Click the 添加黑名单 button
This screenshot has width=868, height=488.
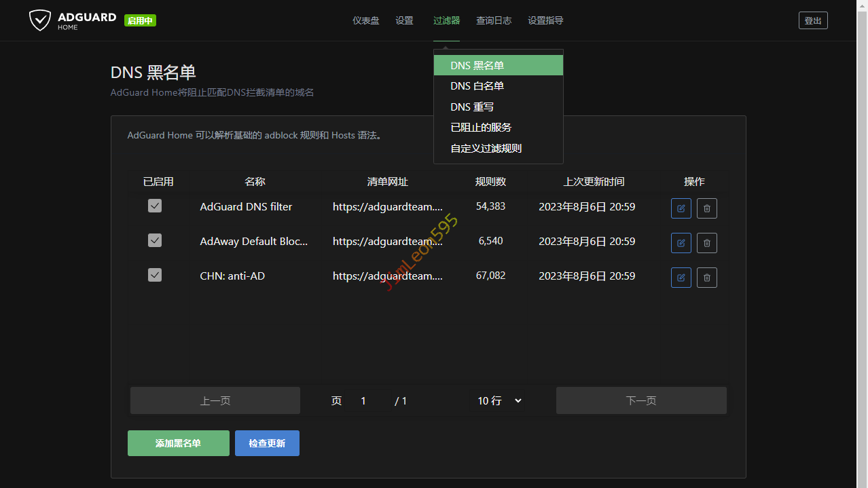point(178,443)
